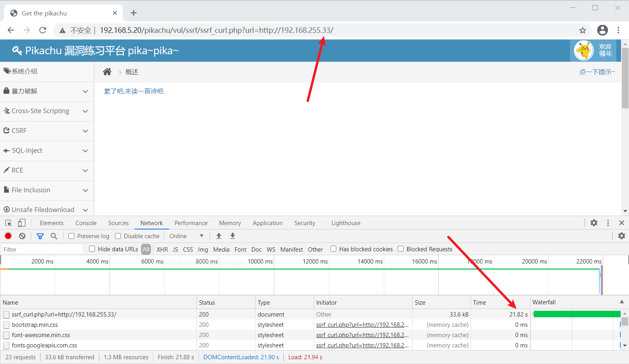
Task: Export HAR file with download arrow
Action: 233,236
